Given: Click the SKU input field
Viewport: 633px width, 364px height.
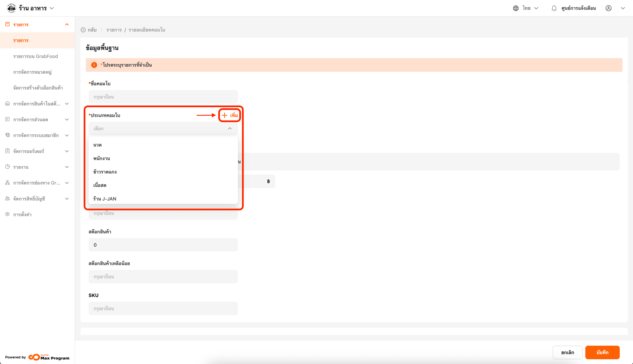Looking at the screenshot, I should [x=163, y=308].
